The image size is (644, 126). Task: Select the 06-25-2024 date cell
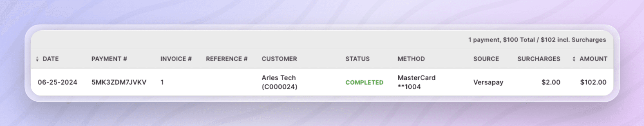57,82
